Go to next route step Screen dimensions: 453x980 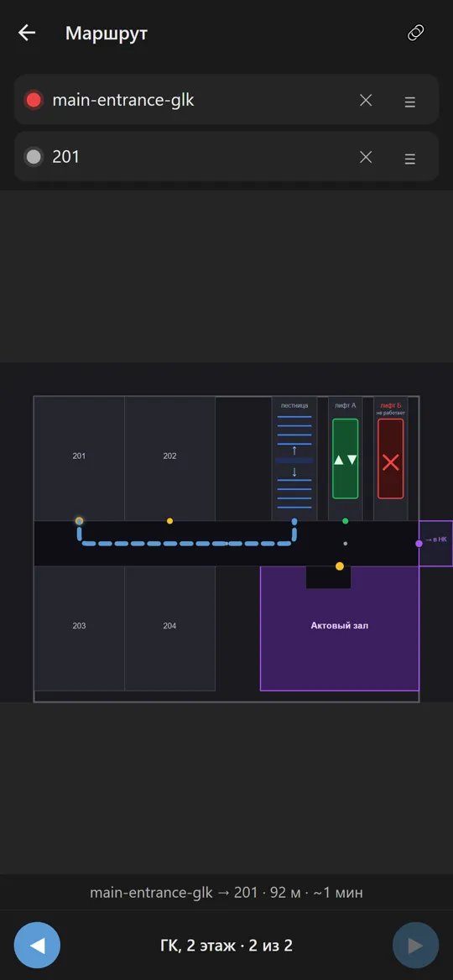pyautogui.click(x=415, y=945)
